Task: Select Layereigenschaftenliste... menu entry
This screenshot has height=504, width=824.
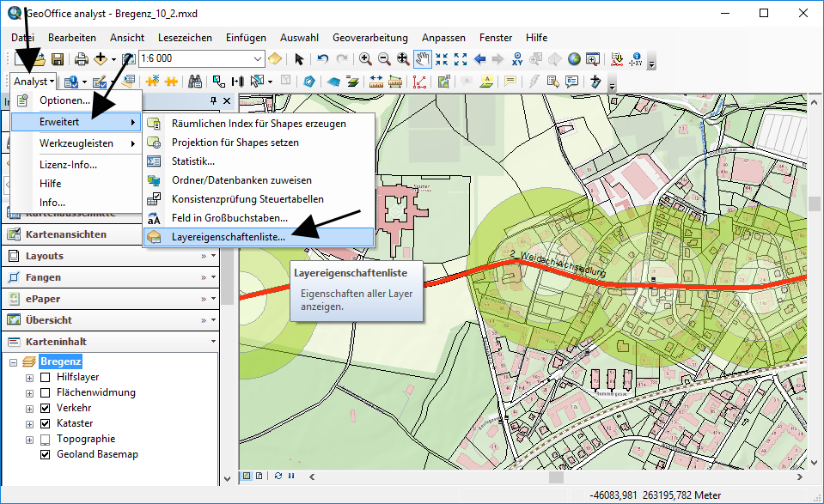Action: (x=229, y=236)
